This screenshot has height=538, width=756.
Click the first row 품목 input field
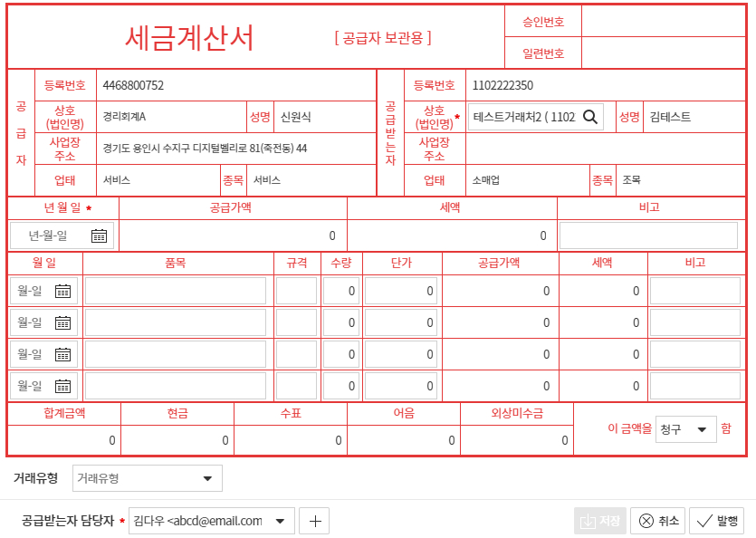point(176,291)
